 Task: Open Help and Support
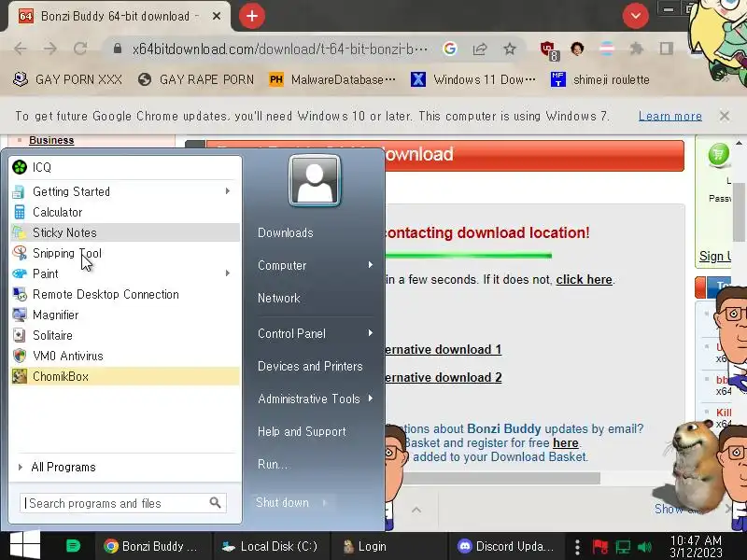(x=302, y=431)
